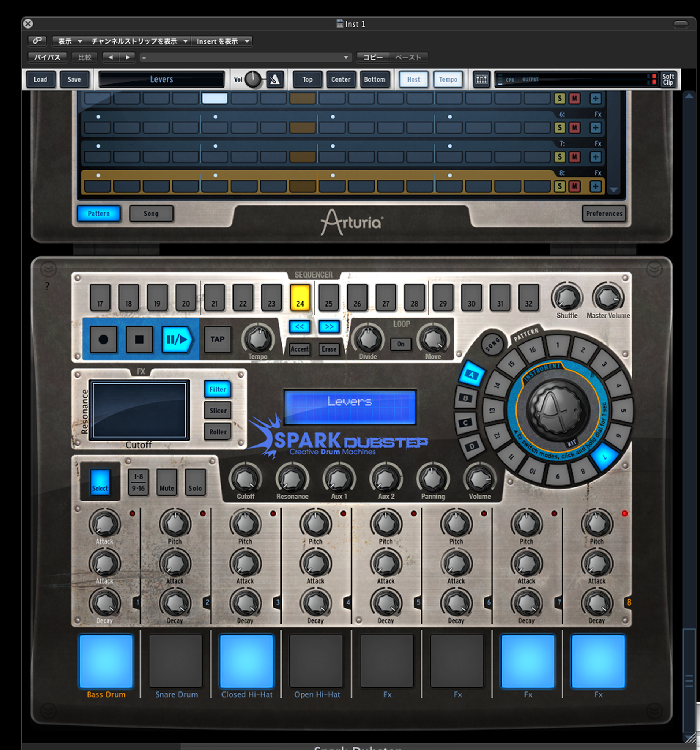Open the mixer icon next to Tempo button
The width and height of the screenshot is (700, 750).
tap(481, 79)
